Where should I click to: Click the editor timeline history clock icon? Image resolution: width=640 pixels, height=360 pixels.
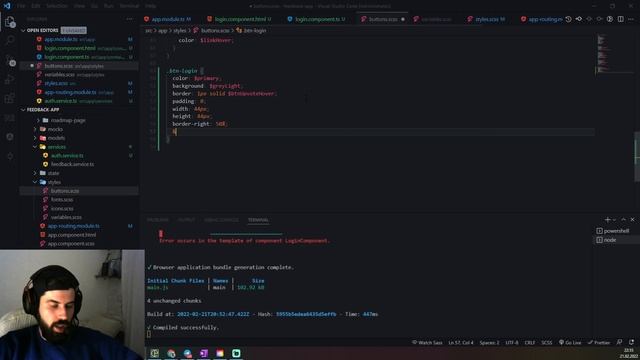569,19
